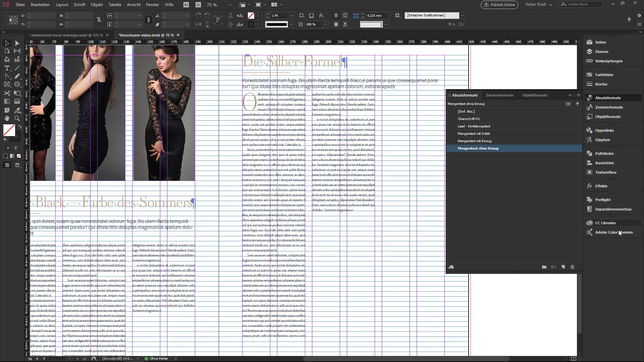
Task: Switch to Zeichenformate tab
Action: [499, 95]
